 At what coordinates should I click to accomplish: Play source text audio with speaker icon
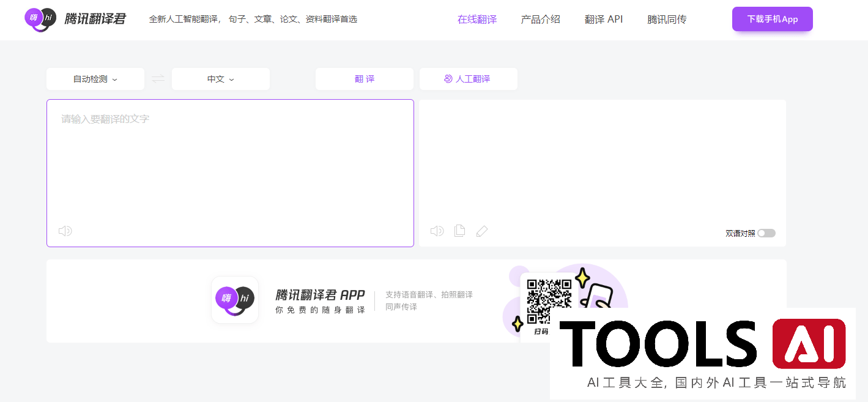pos(65,231)
